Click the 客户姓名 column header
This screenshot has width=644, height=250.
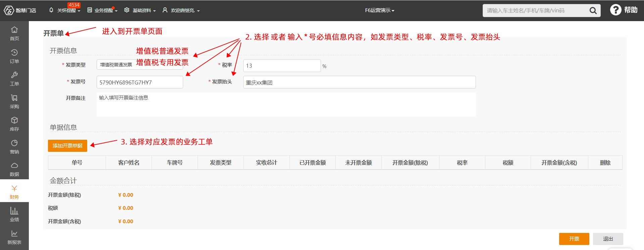pyautogui.click(x=129, y=163)
